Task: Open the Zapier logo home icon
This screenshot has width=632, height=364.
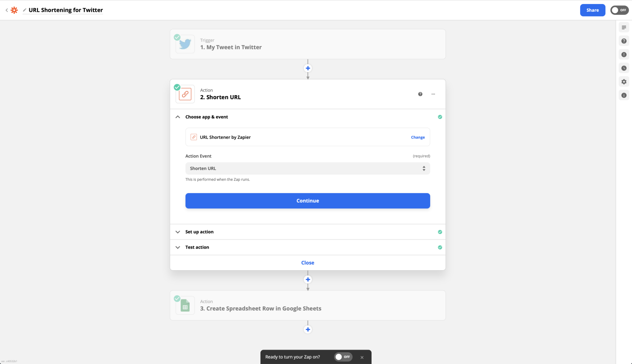Action: click(x=14, y=10)
